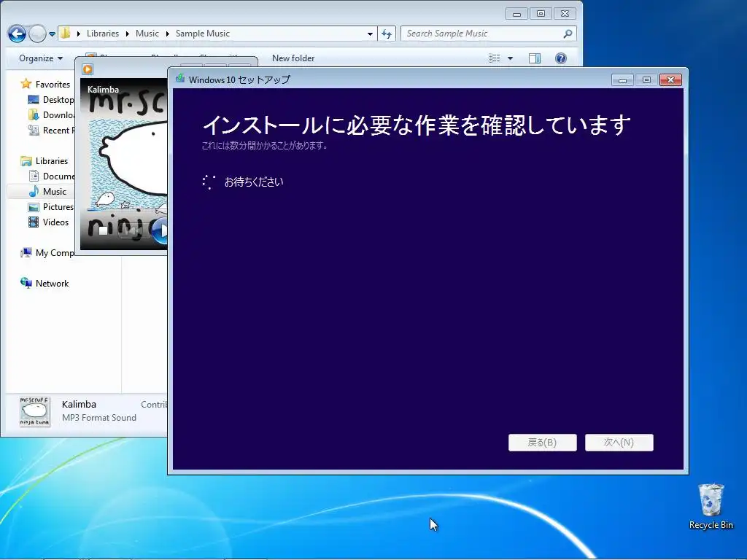The width and height of the screenshot is (747, 560).
Task: Close the Explorer window
Action: click(x=565, y=14)
